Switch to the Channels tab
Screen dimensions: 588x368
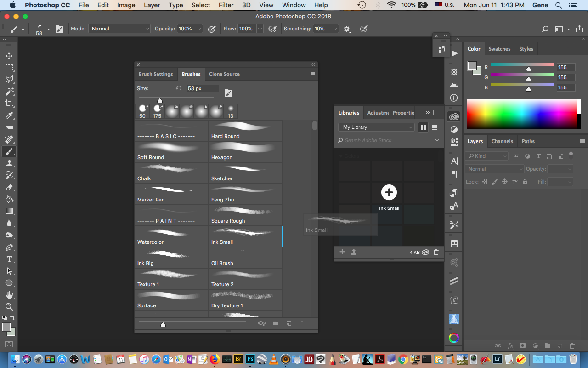(502, 141)
